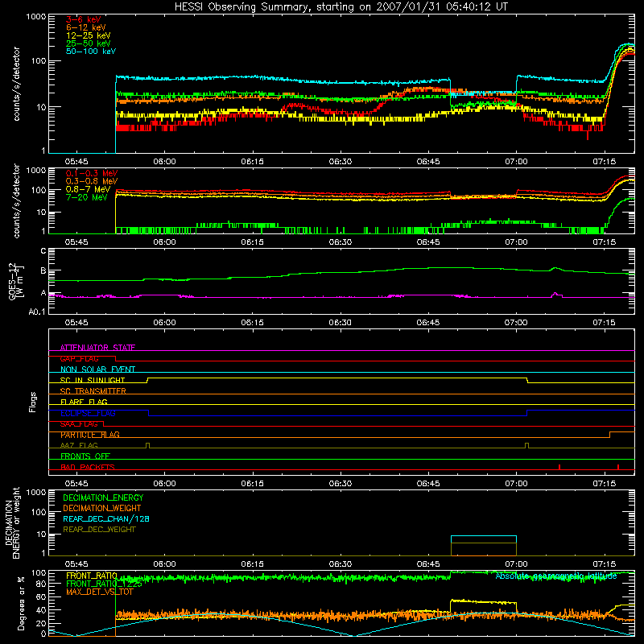Click the FRONT_RATIO_1225 legend label
This screenshot has height=644, width=644.
point(104,584)
